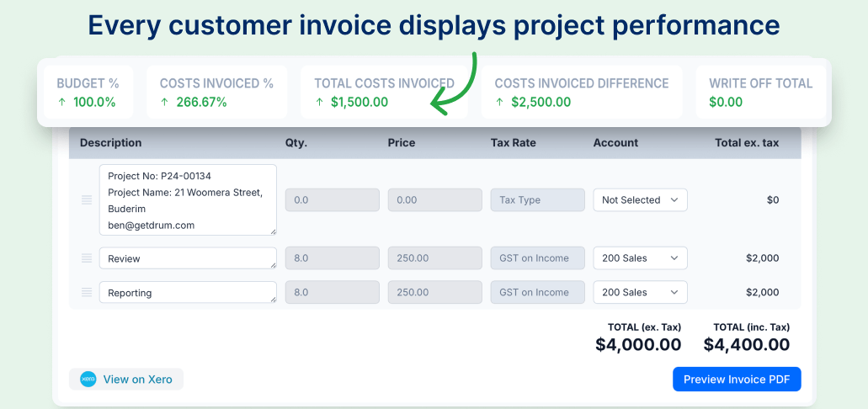The width and height of the screenshot is (868, 409).
Task: Click drag handle beside Reporting row
Action: (87, 292)
